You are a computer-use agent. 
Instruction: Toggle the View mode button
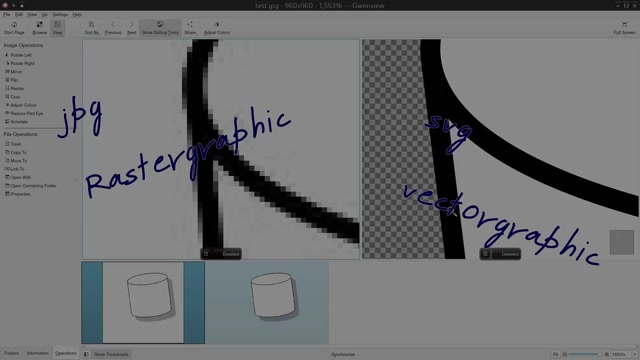point(58,28)
